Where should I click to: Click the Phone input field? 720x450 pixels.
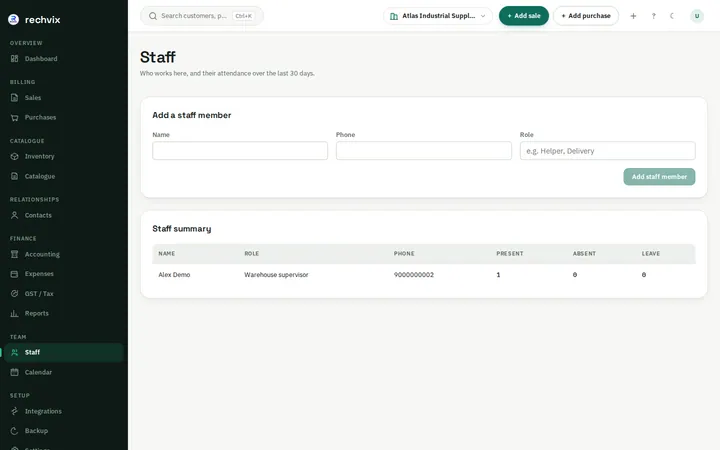coord(423,151)
